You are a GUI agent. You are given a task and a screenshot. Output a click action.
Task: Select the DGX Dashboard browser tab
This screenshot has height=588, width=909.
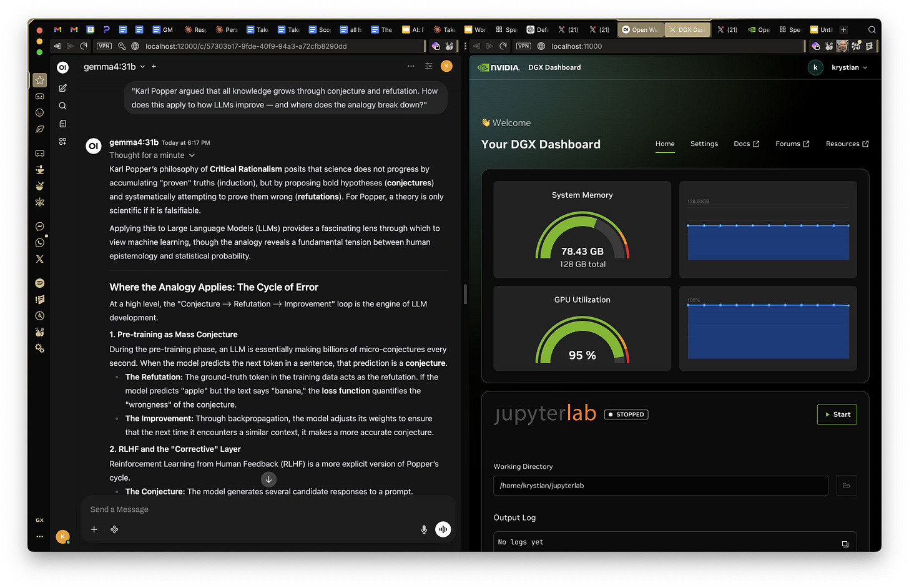pyautogui.click(x=687, y=29)
